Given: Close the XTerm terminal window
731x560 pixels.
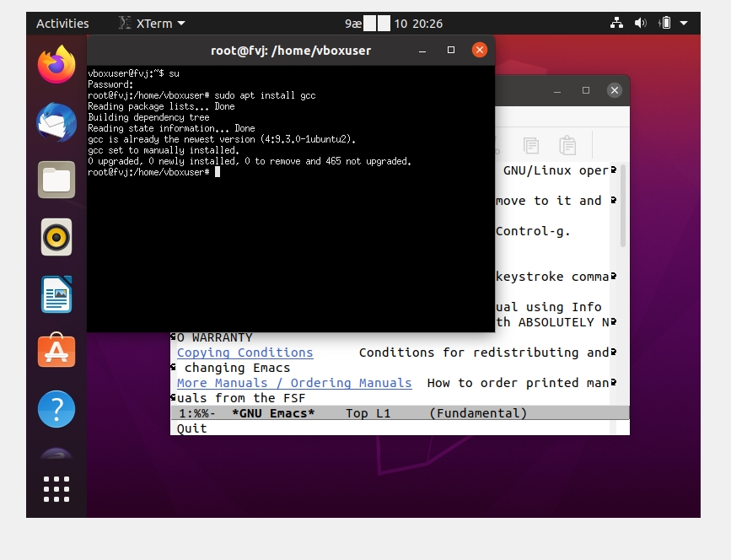Looking at the screenshot, I should pos(479,50).
